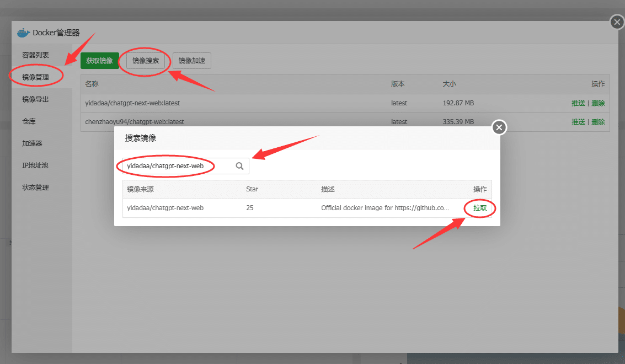
Task: Open 仓库 in the sidebar
Action: click(32, 121)
